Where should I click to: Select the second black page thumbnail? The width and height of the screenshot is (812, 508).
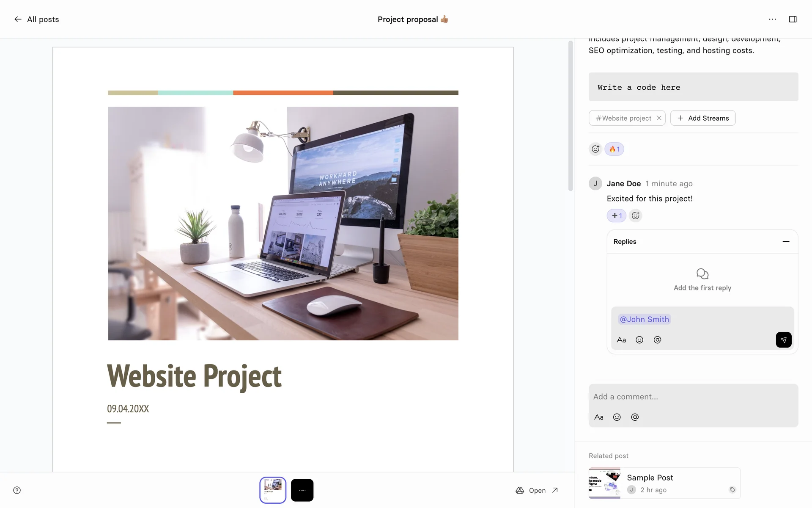click(302, 490)
